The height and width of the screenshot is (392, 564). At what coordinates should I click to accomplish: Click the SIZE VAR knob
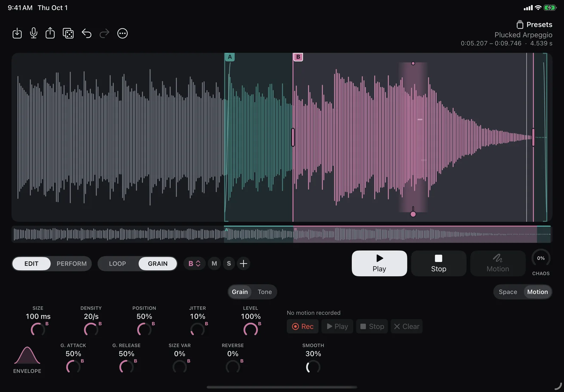[180, 367]
